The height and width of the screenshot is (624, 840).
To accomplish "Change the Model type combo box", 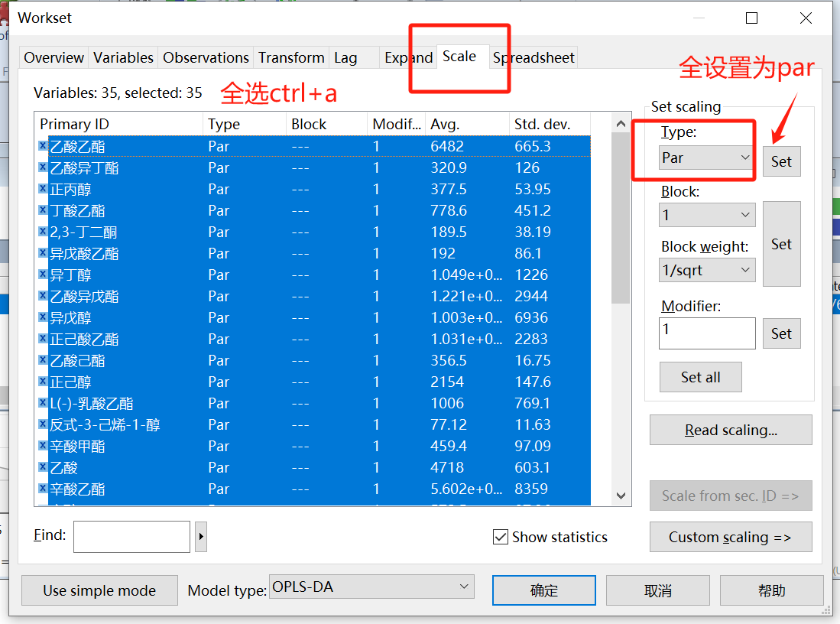I will [x=371, y=587].
